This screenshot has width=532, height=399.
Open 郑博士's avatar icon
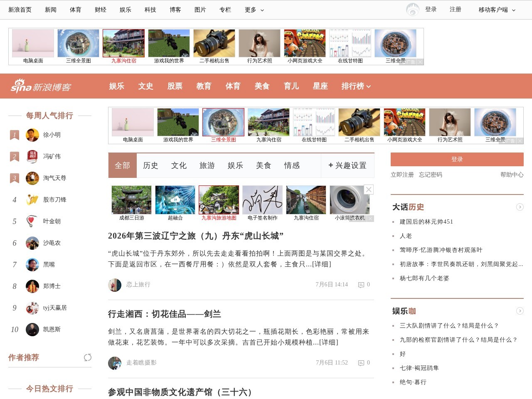[x=32, y=286]
